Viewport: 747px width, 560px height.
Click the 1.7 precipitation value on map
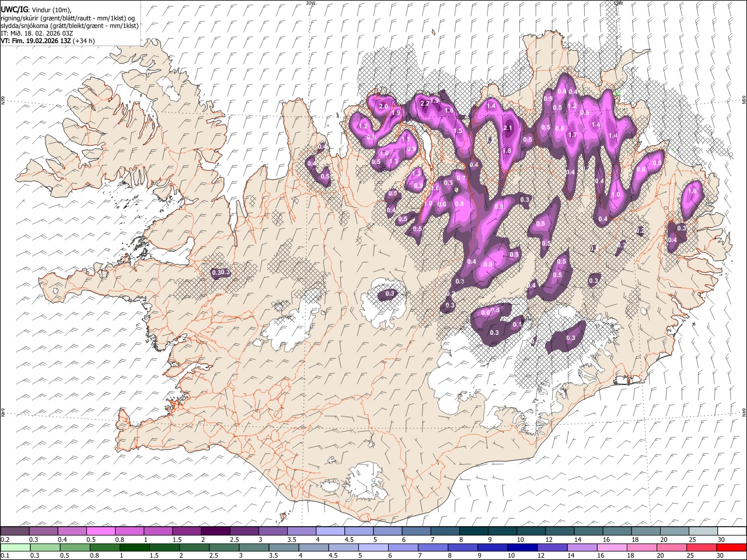point(573,135)
